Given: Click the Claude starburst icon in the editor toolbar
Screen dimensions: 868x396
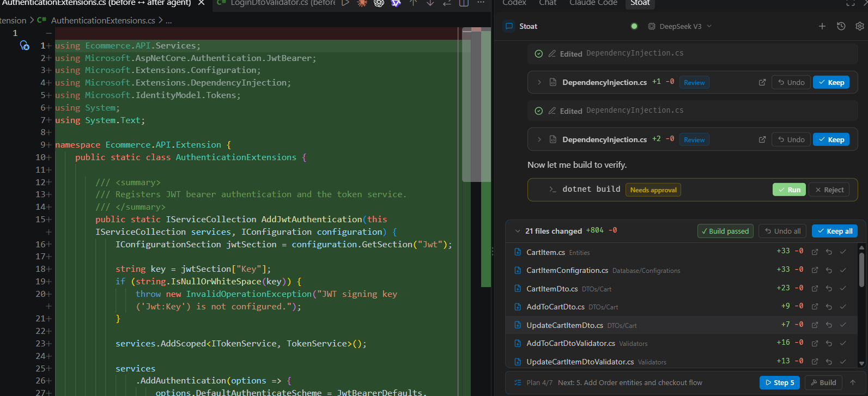Looking at the screenshot, I should pos(362,3).
